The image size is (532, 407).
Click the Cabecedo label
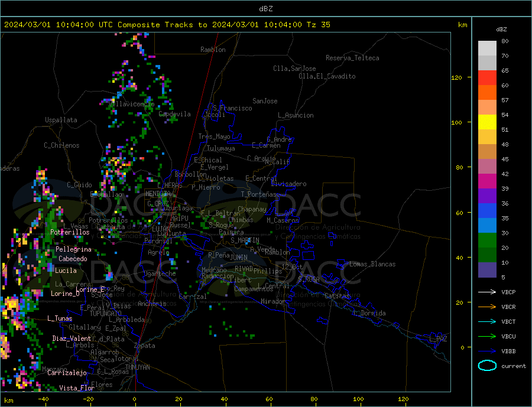click(x=73, y=259)
